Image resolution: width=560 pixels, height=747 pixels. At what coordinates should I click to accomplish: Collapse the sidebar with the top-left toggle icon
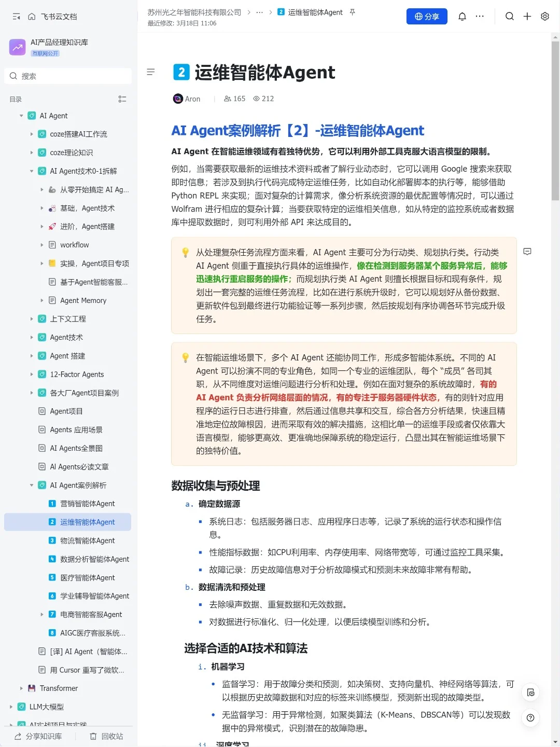17,17
